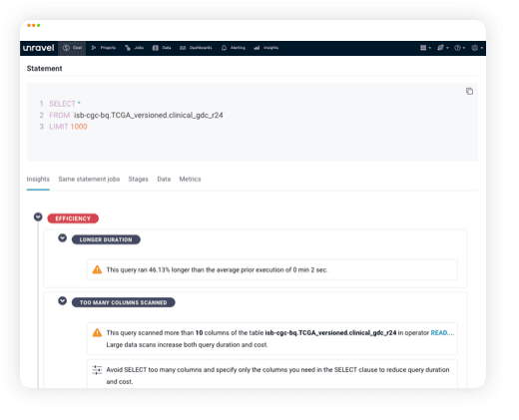Open the help question-mark dropdown

tap(460, 48)
